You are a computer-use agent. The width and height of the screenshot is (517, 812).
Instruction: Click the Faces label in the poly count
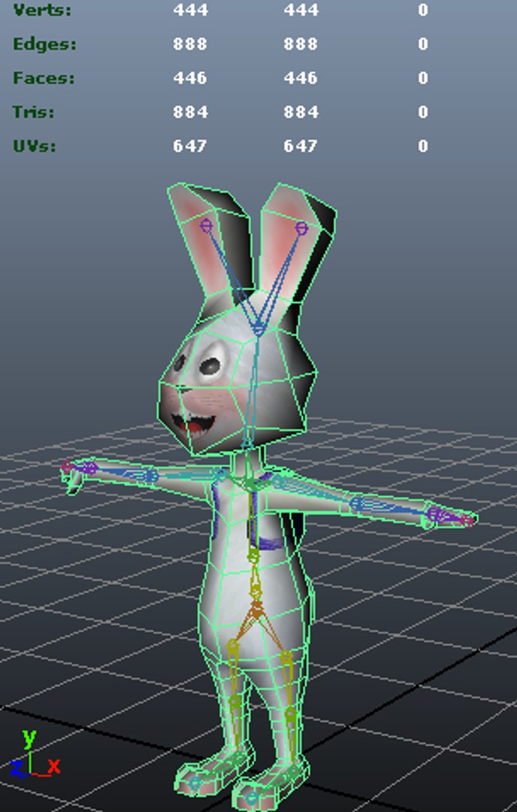[x=44, y=78]
